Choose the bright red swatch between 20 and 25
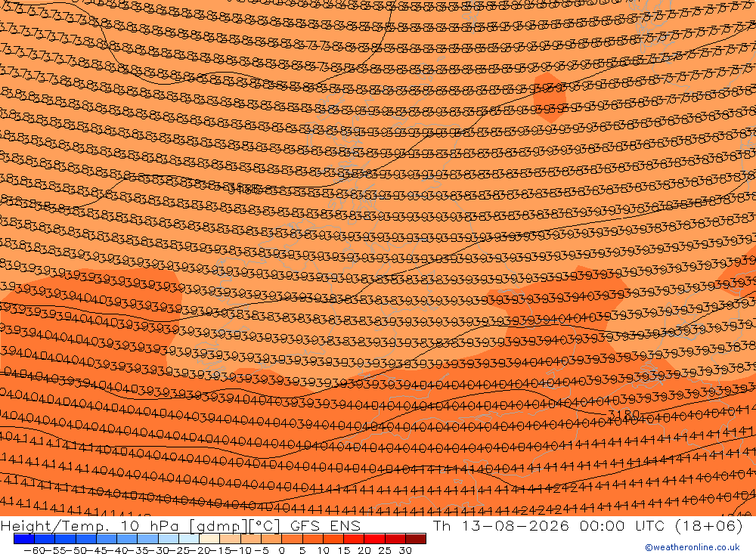This screenshot has width=756, height=554. pos(375,539)
